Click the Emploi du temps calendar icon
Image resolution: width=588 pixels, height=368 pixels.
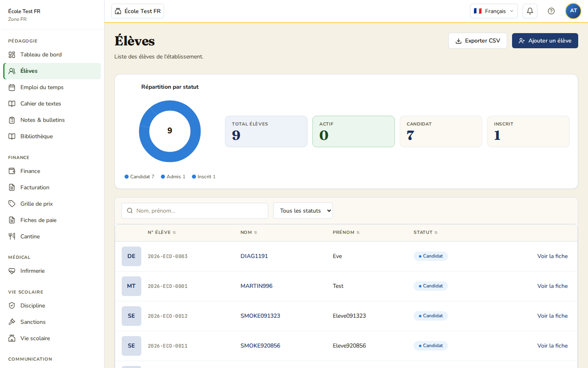pos(12,88)
